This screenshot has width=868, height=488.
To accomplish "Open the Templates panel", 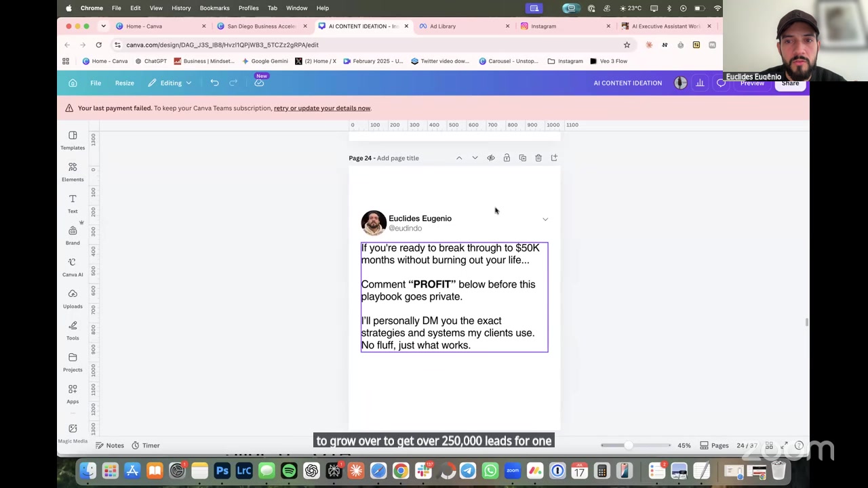I will click(x=73, y=140).
